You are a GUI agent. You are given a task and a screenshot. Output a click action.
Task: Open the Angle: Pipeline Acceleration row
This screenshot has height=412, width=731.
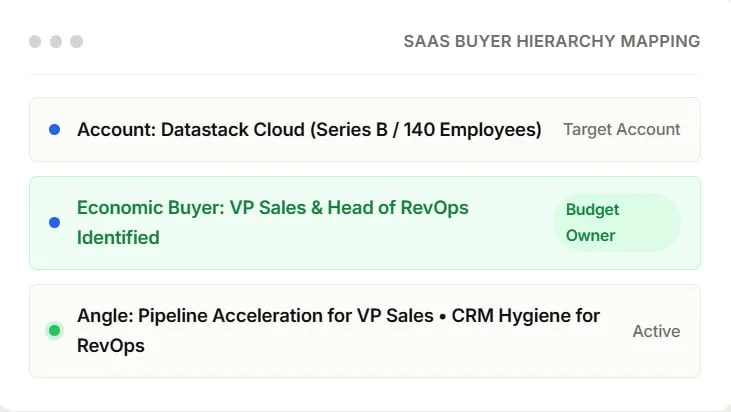(365, 331)
